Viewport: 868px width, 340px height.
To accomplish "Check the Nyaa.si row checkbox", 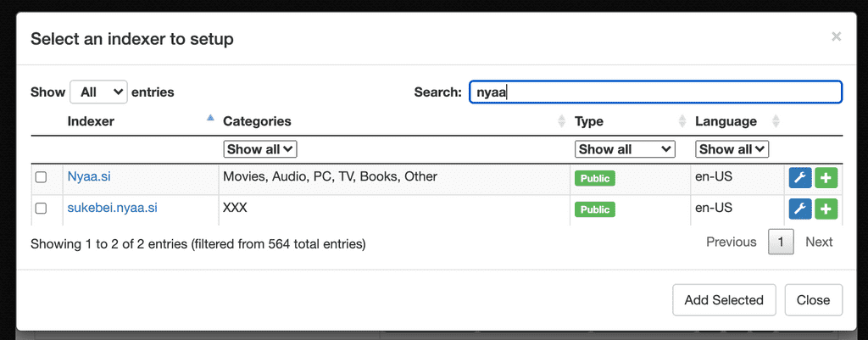I will pyautogui.click(x=41, y=178).
